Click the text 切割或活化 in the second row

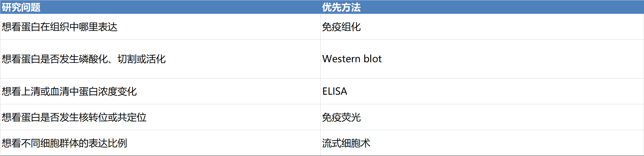[142, 59]
